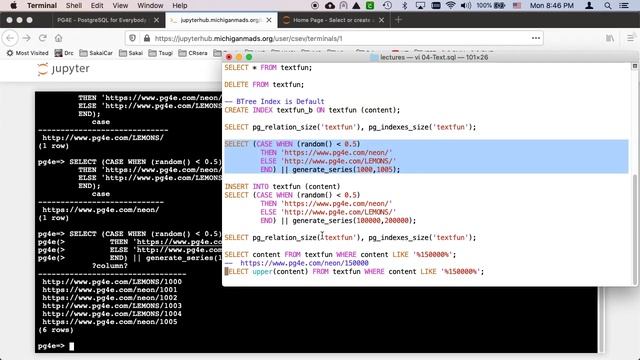
Task: Click the Time Machine icon
Action: tap(387, 5)
